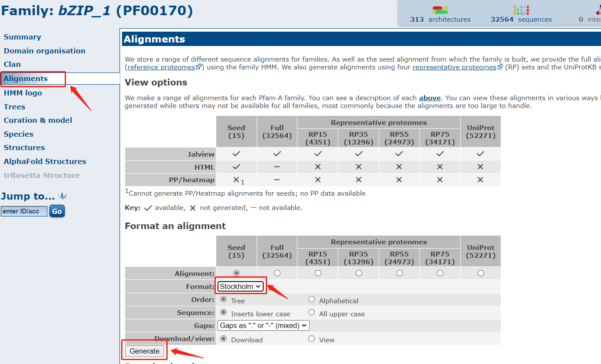
Task: Open Domain organisation in the sidebar
Action: (x=45, y=51)
